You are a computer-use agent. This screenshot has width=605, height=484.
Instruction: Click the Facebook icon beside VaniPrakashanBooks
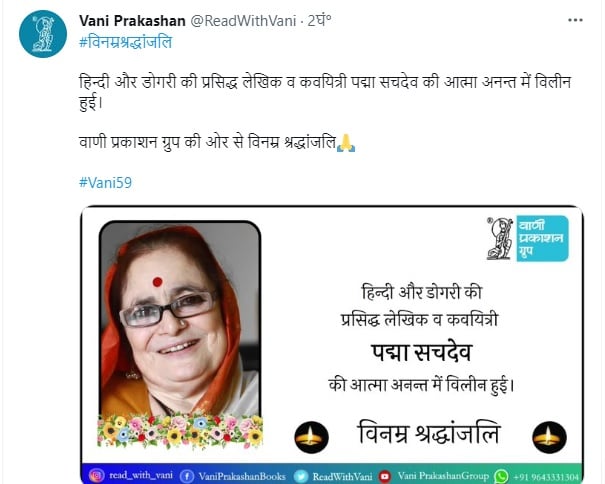tap(187, 476)
